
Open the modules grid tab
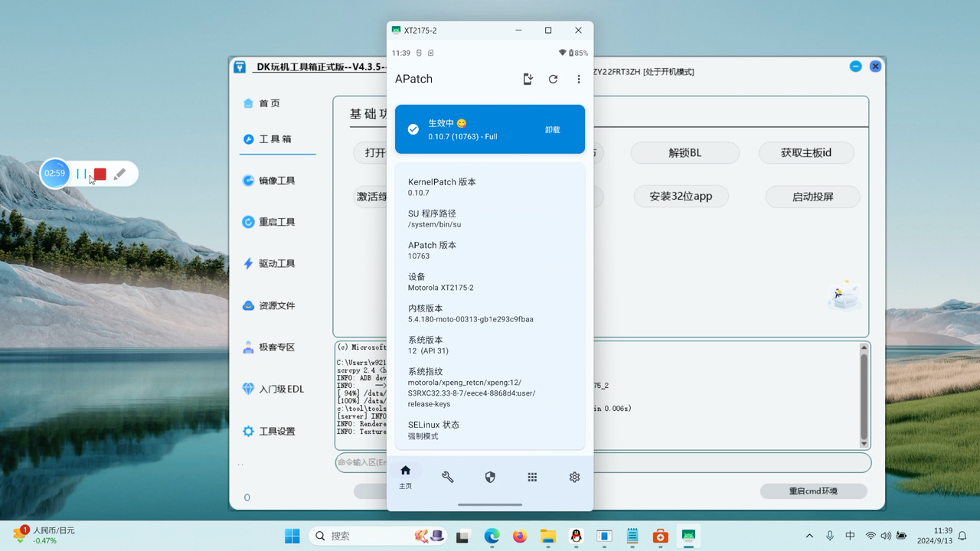[x=532, y=477]
